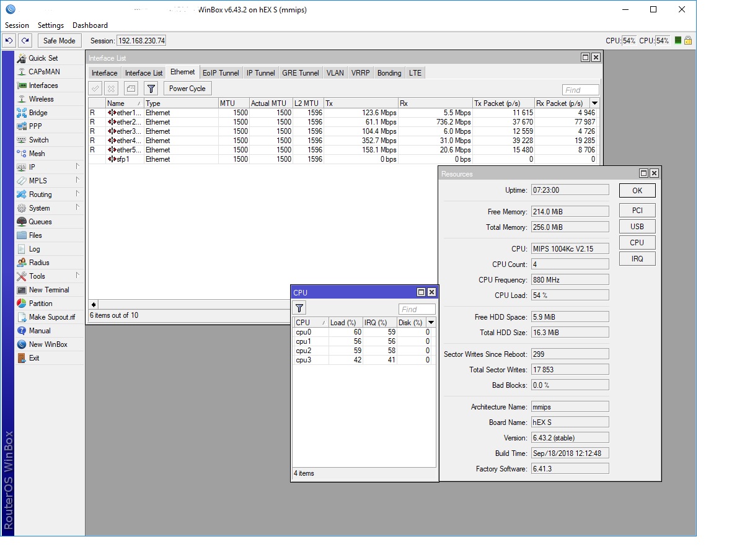Click the redo arrow icon in toolbar
This screenshot has width=755, height=560.
(x=25, y=41)
